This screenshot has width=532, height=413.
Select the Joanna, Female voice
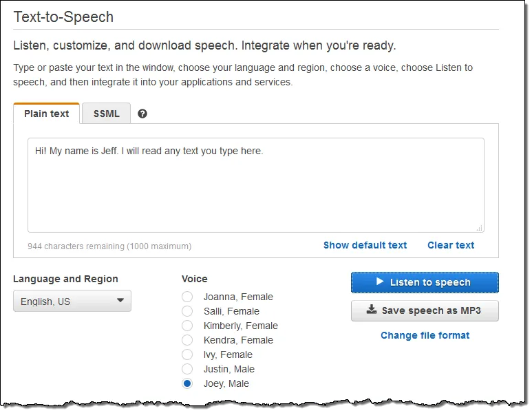pos(187,297)
